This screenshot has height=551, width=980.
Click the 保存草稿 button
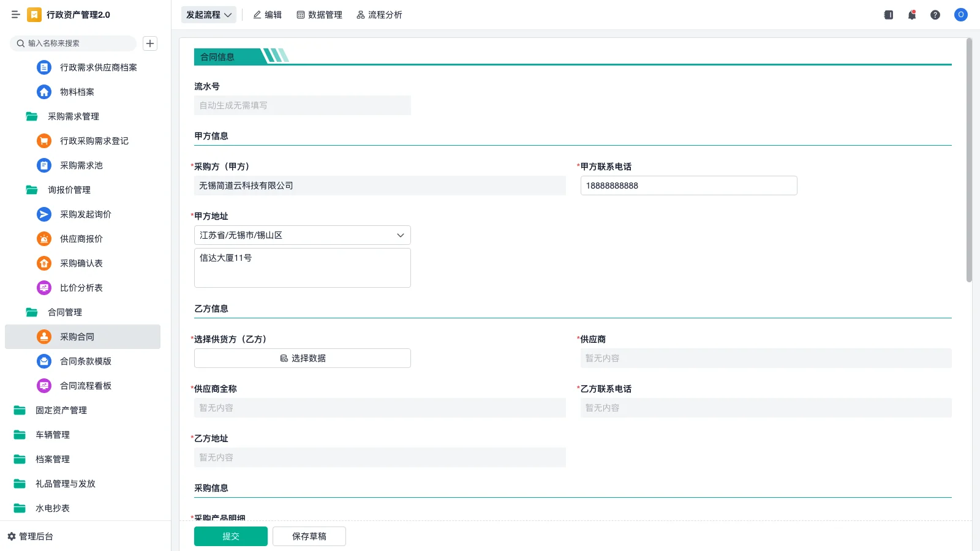(x=309, y=536)
